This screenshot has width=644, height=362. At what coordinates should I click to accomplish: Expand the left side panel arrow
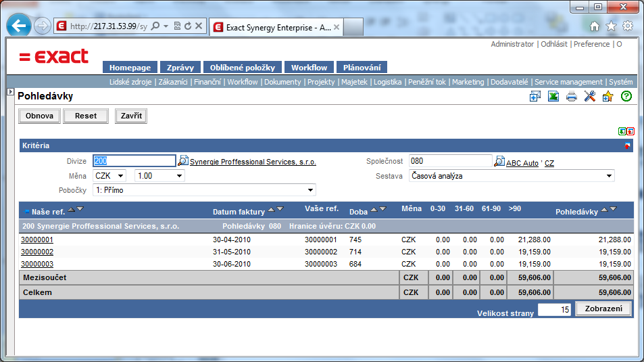point(11,92)
